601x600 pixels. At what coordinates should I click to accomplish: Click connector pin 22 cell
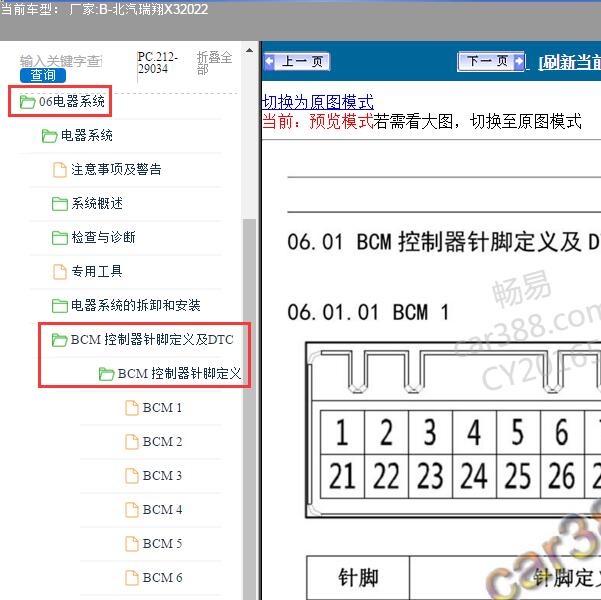pos(386,477)
